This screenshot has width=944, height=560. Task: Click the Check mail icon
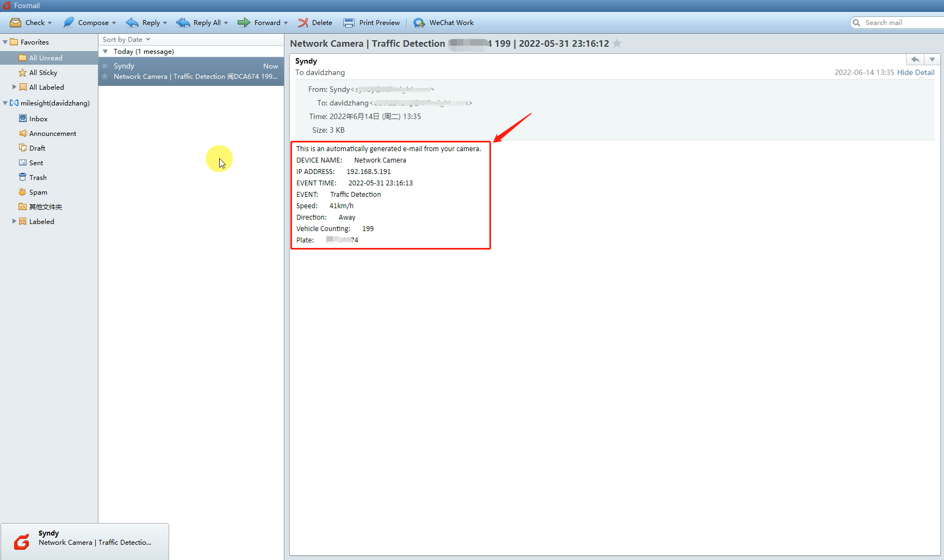(x=16, y=23)
